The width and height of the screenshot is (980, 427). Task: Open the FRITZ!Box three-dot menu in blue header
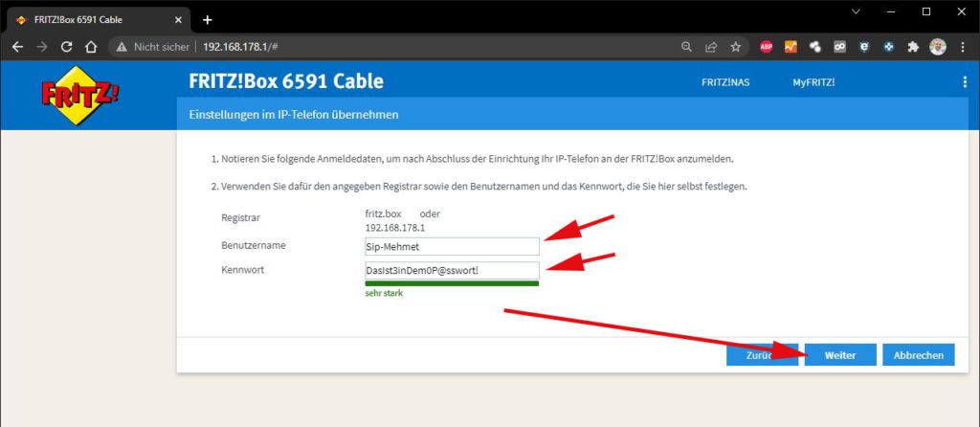(x=965, y=82)
